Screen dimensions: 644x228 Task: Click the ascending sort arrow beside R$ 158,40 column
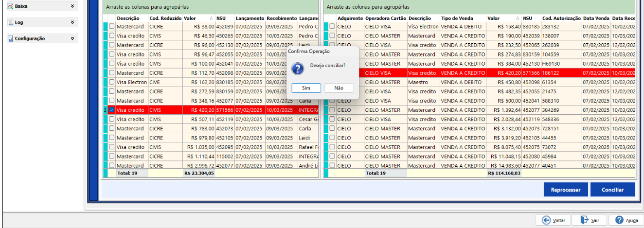(518, 18)
